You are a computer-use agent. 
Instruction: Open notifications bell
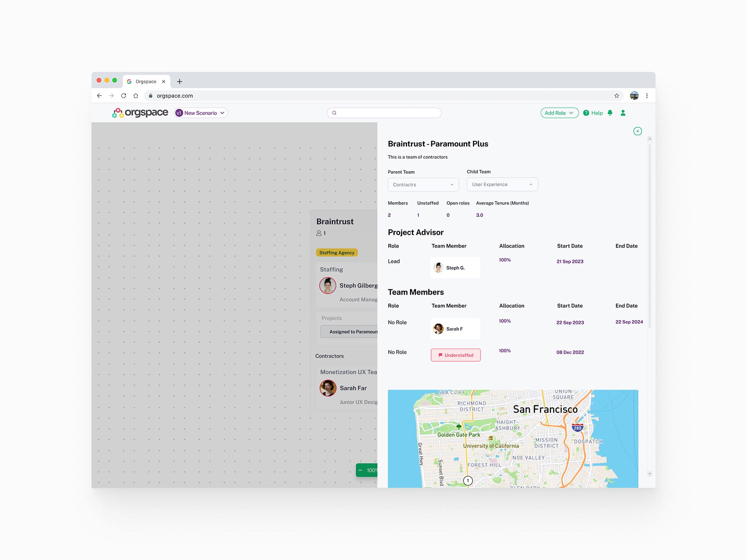click(610, 113)
